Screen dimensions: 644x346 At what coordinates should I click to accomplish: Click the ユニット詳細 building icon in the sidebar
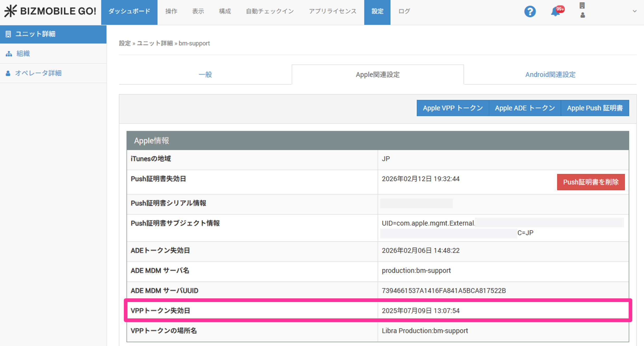tap(8, 34)
